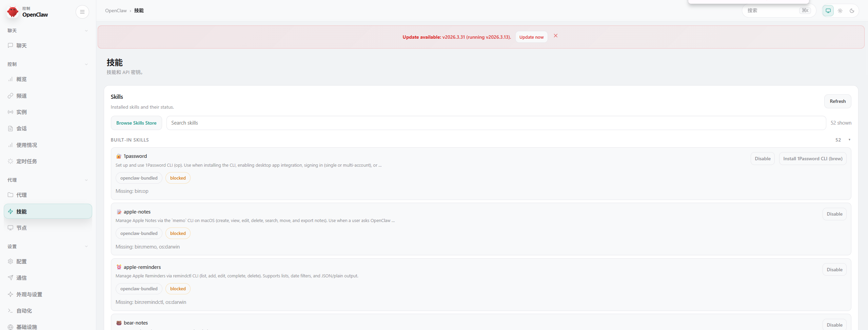Click Install 1Password CLI (brew)
Image resolution: width=868 pixels, height=330 pixels.
pos(813,159)
